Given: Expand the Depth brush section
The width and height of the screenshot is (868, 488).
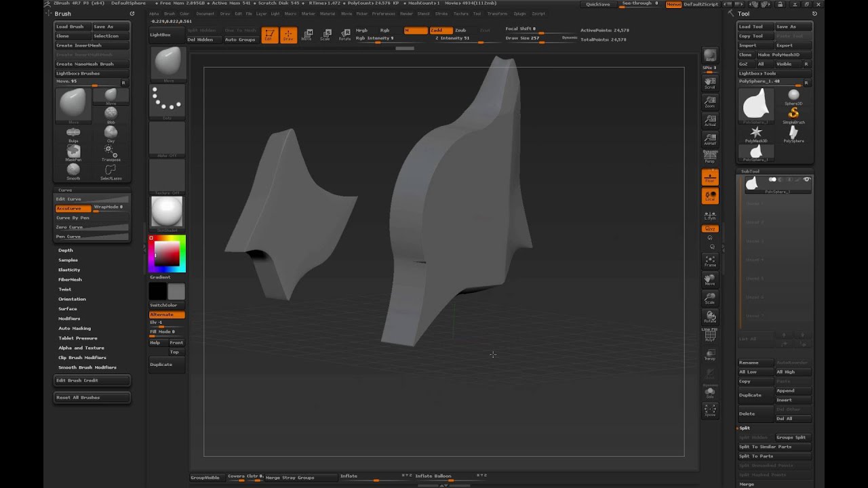Looking at the screenshot, I should click(66, 250).
